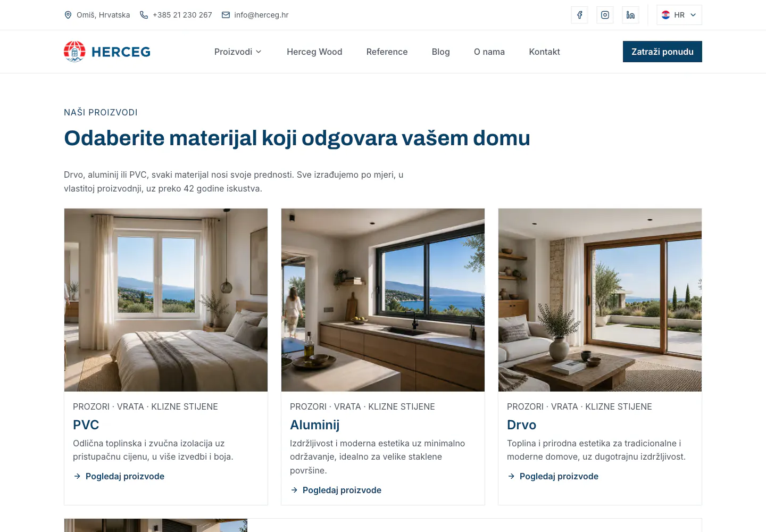Click the Herceg logo emblem
This screenshot has width=766, height=532.
click(74, 52)
